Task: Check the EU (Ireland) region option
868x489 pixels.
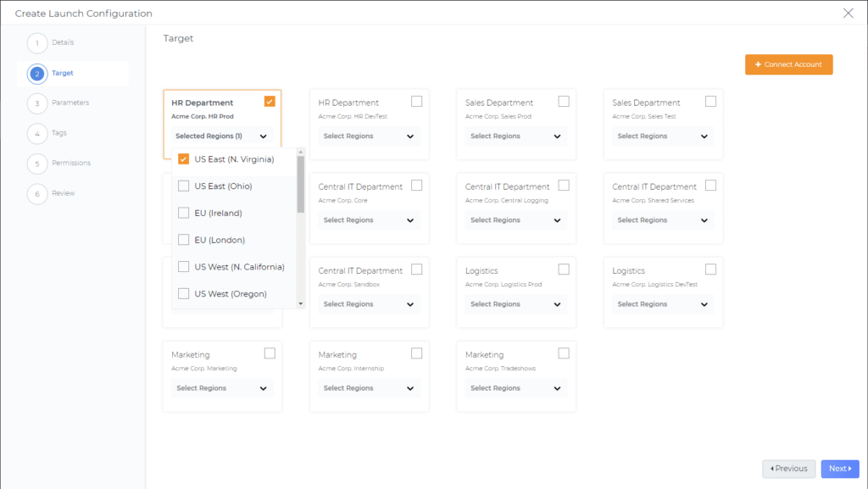Action: click(184, 213)
